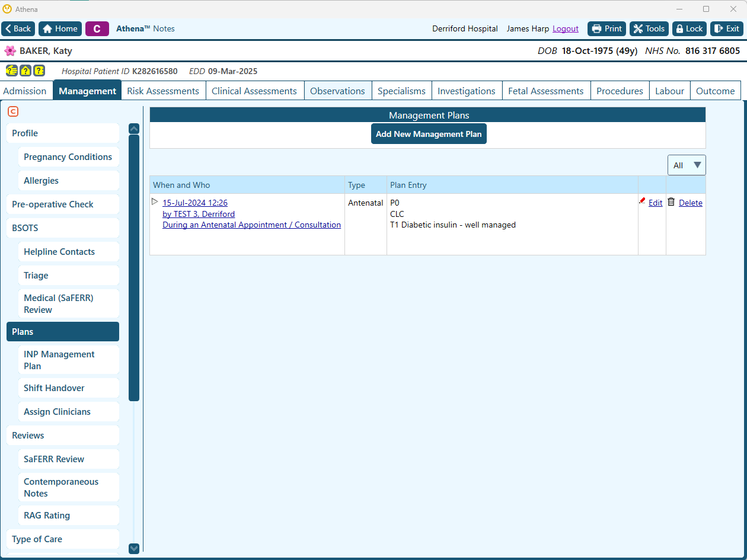Open the 15-Jul-2024 12:26 link
The image size is (747, 560).
(195, 203)
